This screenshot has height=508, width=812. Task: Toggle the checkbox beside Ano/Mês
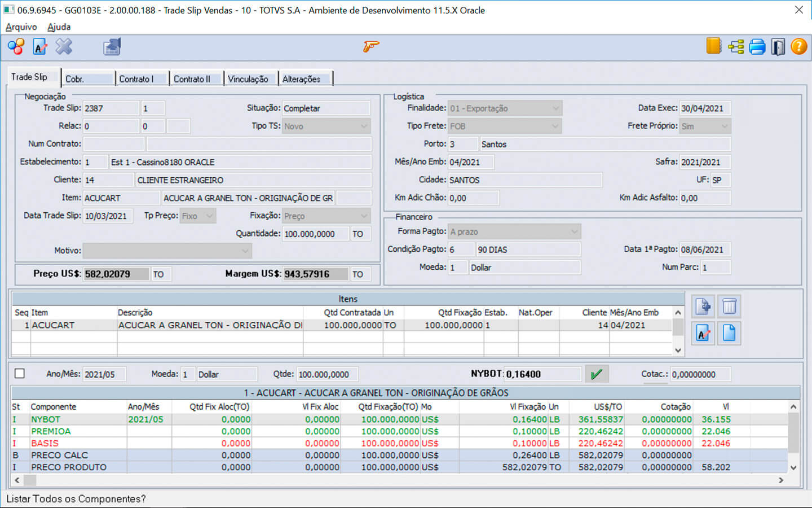click(20, 374)
